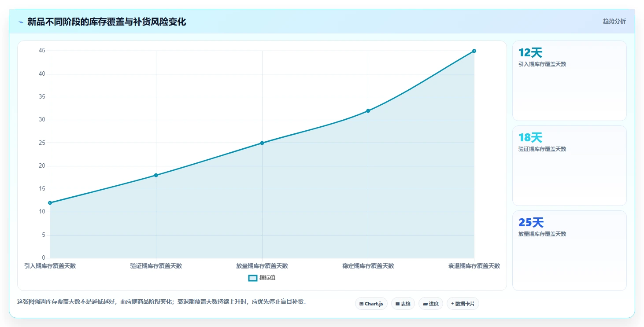
Task: Click the Chart.js pill button
Action: (371, 304)
